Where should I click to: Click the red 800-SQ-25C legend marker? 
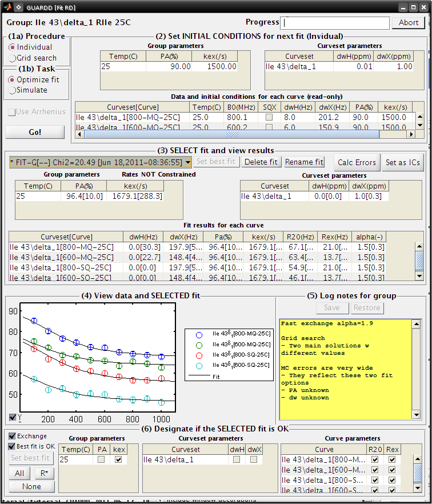pyautogui.click(x=199, y=355)
